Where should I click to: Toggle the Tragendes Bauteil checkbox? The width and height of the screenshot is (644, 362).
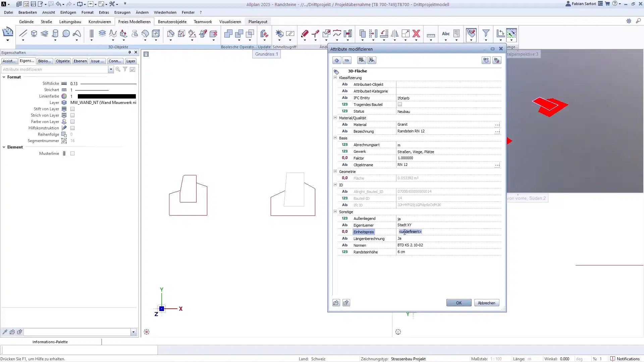pos(400,104)
